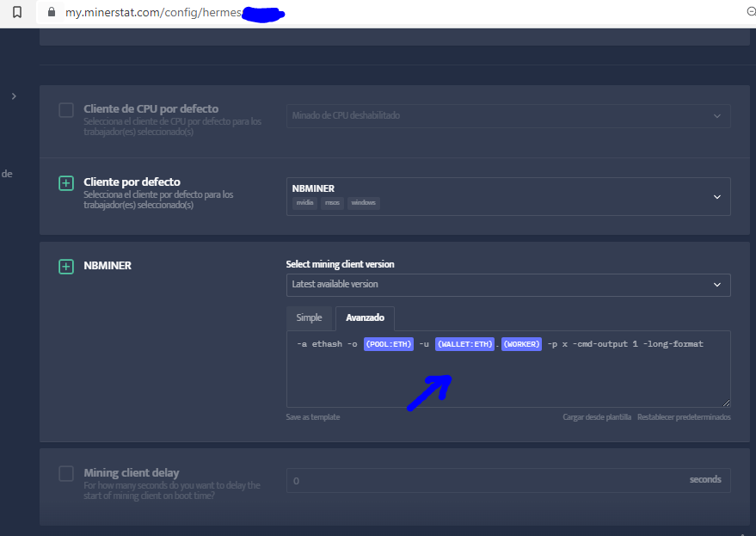
Task: Click the green plus icon beside Cliente por defecto
Action: click(x=66, y=183)
